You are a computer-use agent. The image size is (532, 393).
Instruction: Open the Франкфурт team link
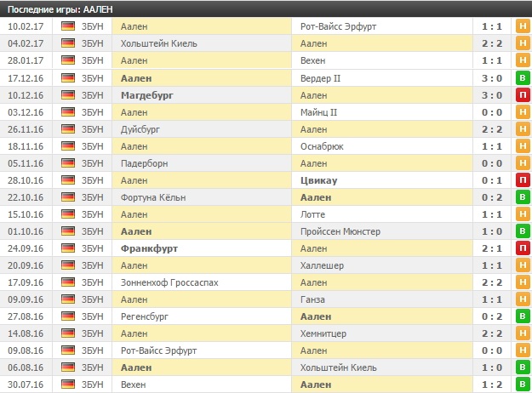tap(149, 248)
